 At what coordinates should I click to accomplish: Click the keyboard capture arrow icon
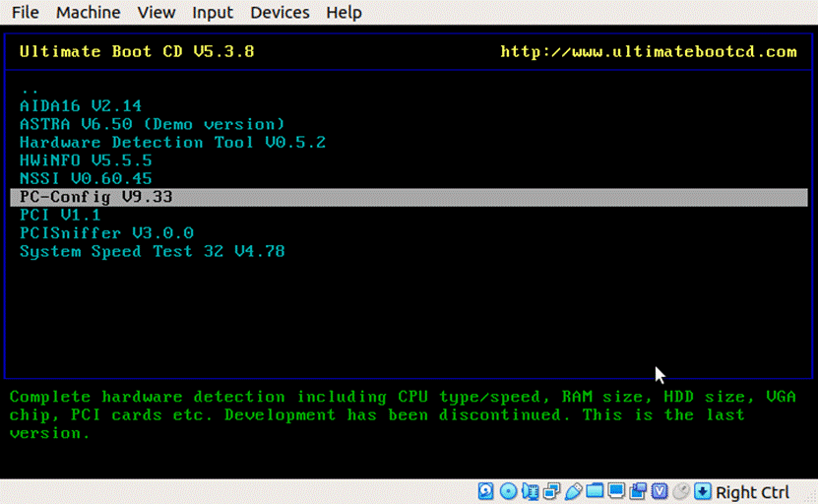click(x=703, y=491)
